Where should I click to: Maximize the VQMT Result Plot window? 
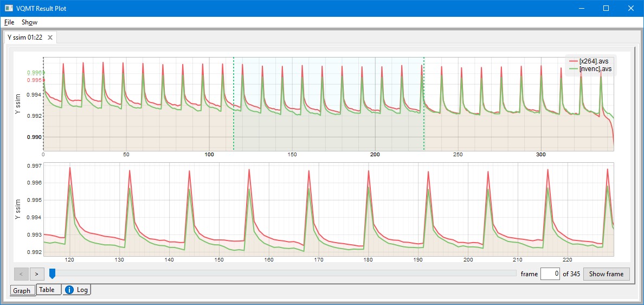[x=606, y=8]
